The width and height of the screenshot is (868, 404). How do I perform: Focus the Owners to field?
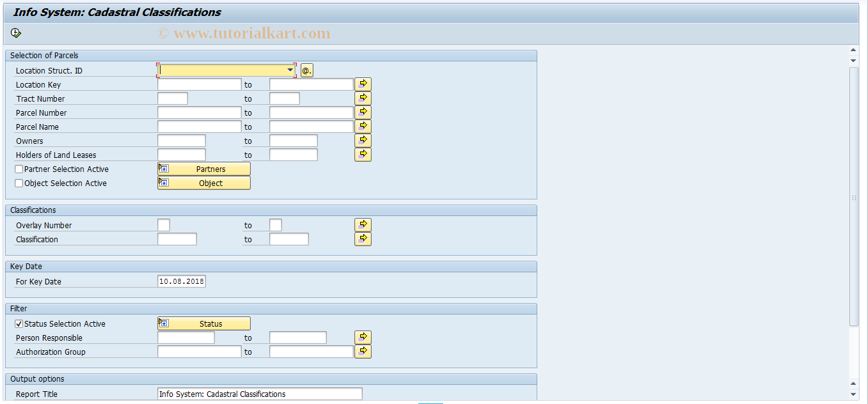coord(294,141)
